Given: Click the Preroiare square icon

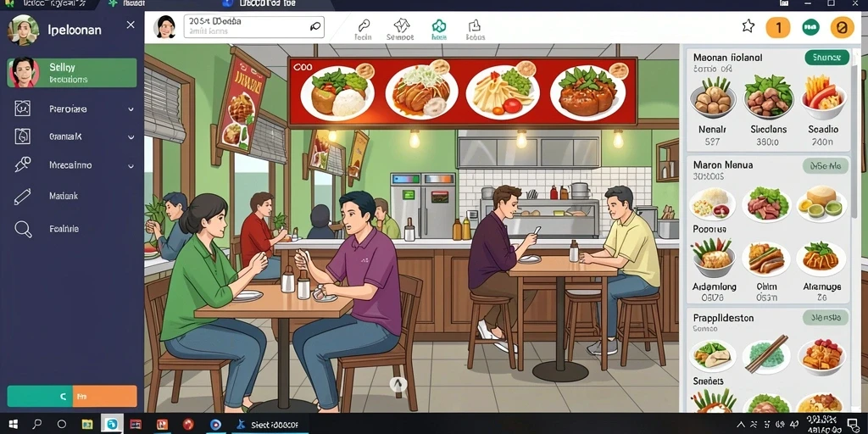Looking at the screenshot, I should pos(23,108).
